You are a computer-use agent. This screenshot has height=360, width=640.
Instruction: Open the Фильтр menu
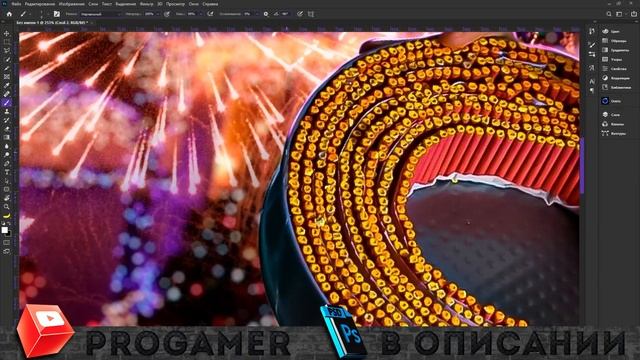click(x=147, y=4)
